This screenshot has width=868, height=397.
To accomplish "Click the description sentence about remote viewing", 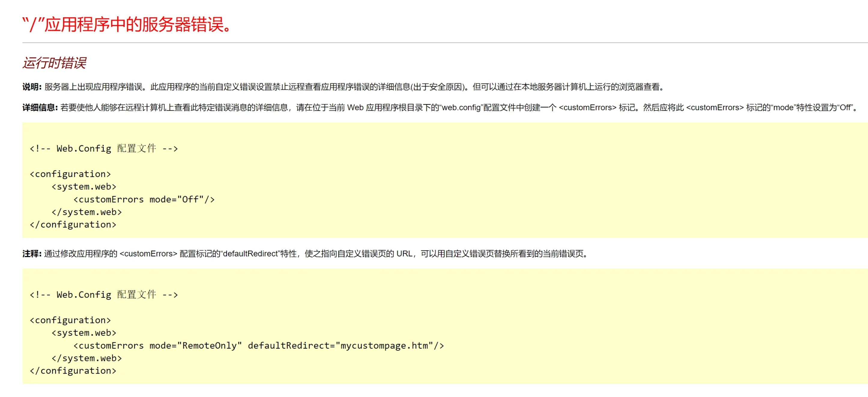I will tap(354, 87).
